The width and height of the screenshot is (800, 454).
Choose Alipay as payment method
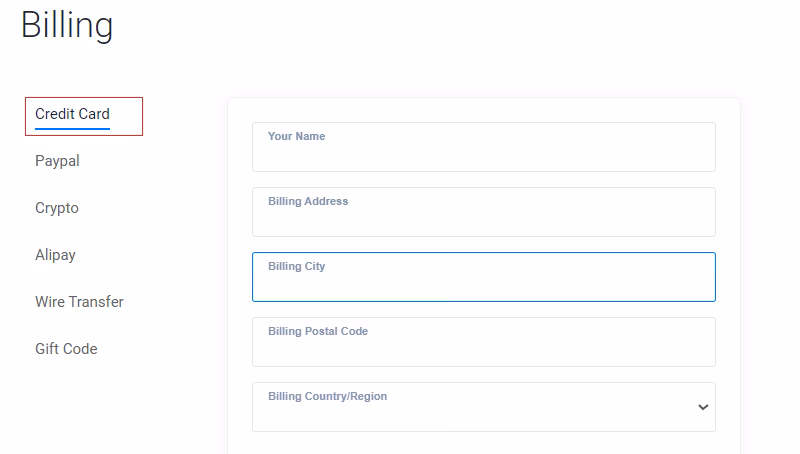coord(55,255)
